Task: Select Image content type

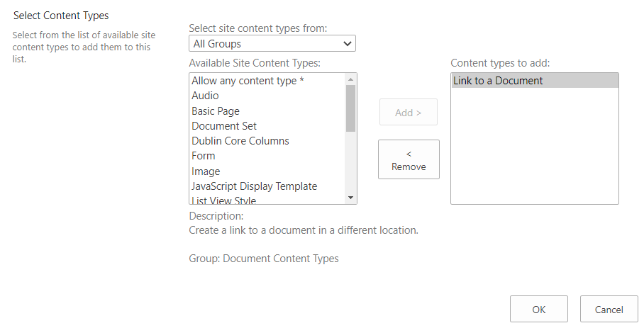Action: (x=206, y=171)
